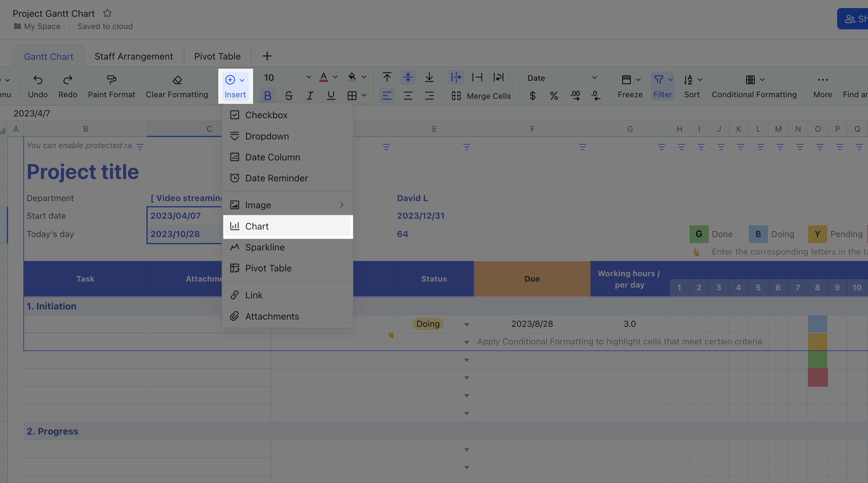Click the Redo icon
868x483 pixels.
click(68, 80)
